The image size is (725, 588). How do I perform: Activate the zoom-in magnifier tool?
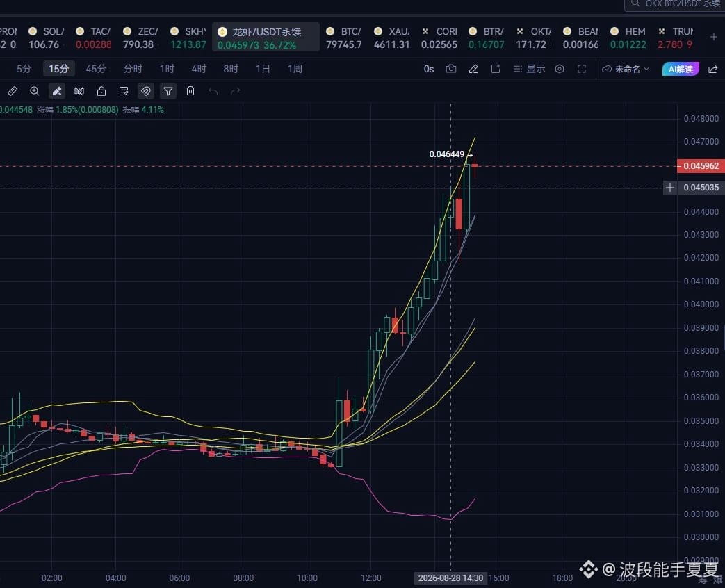(35, 91)
